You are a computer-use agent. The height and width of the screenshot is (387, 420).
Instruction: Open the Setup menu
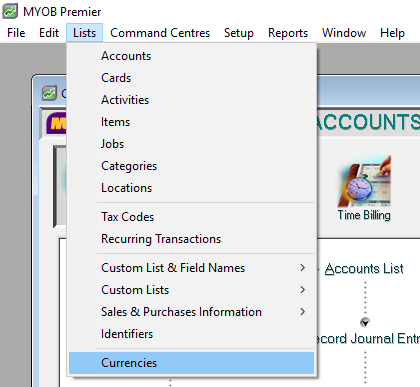pos(239,33)
